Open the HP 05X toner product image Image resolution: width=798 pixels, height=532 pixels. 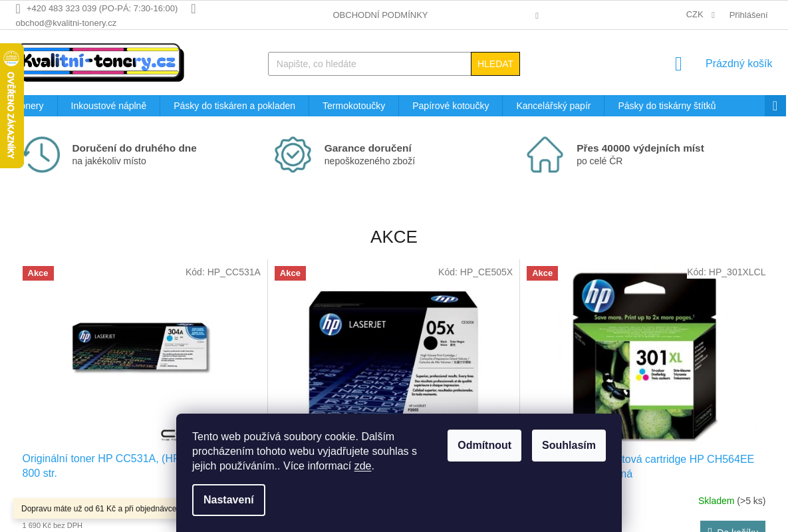(394, 352)
